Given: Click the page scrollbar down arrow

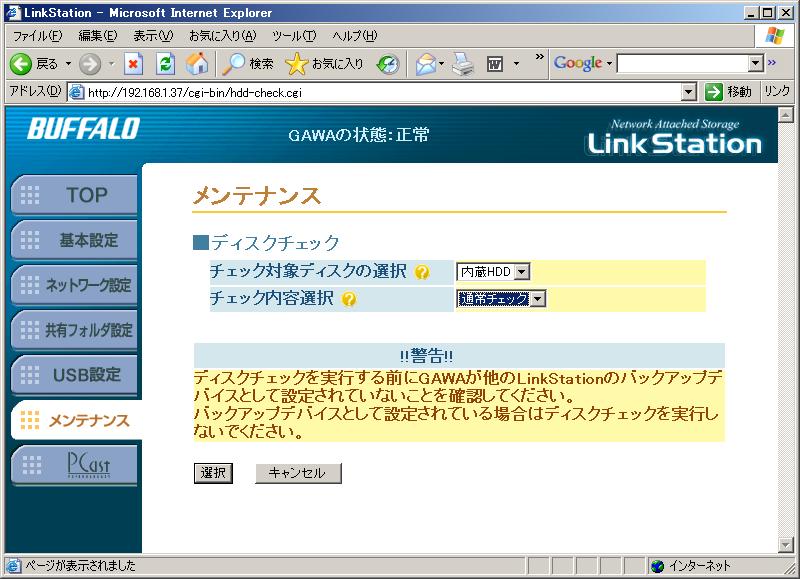Looking at the screenshot, I should [786, 545].
